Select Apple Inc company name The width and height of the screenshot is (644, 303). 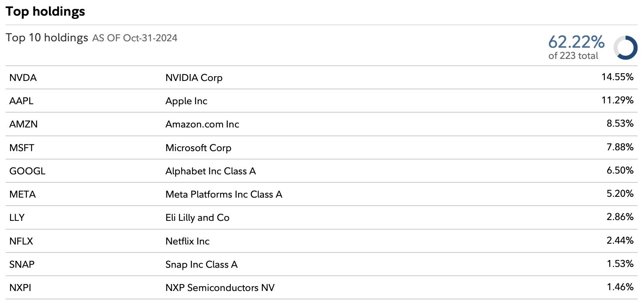point(186,101)
